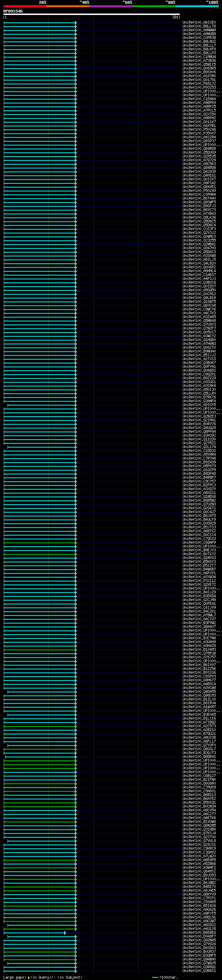Screen dimensions: 222x980
Task: Click the red 20% identity legend segment
Action: pos(25,6)
